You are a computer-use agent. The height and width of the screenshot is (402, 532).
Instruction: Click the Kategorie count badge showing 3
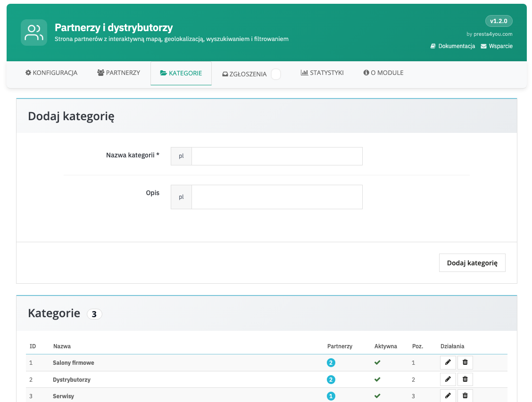(x=94, y=314)
